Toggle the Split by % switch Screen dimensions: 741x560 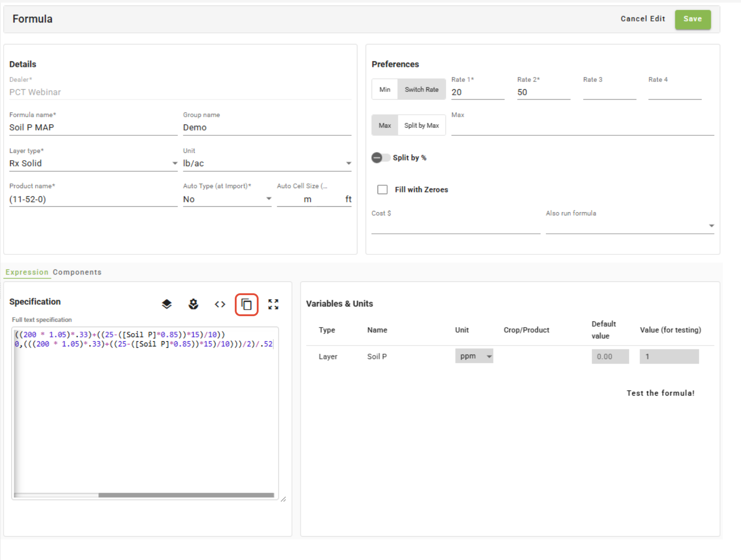coord(380,158)
